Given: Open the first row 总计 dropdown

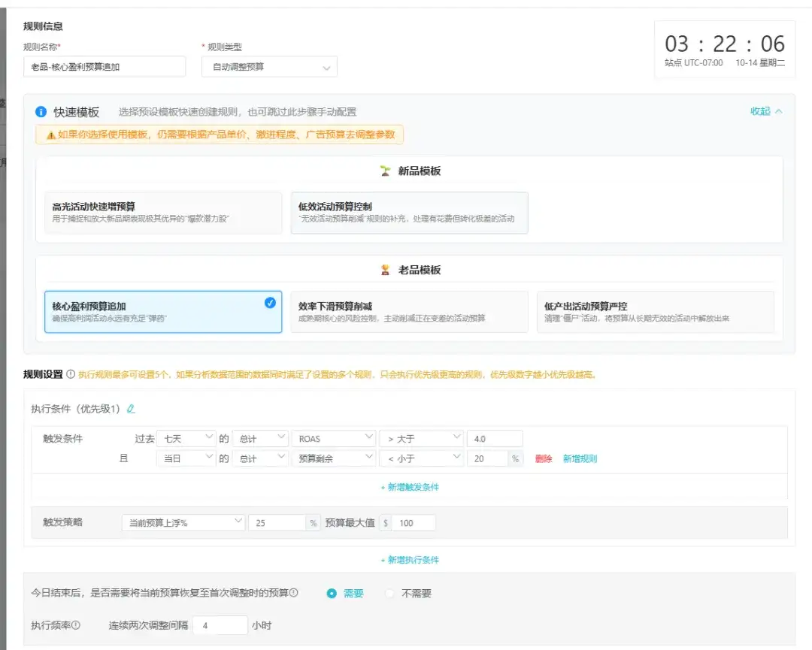Looking at the screenshot, I should pyautogui.click(x=260, y=439).
